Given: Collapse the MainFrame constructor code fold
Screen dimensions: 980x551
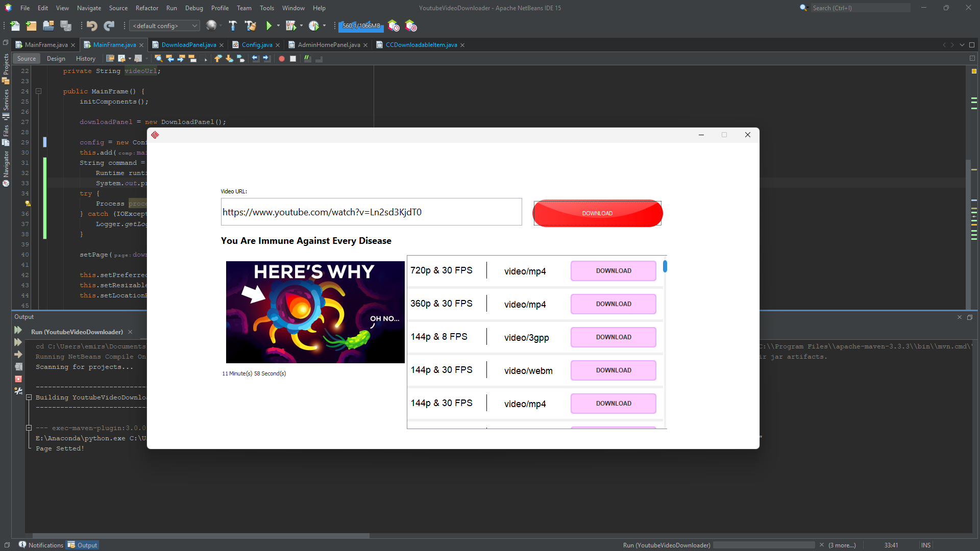Looking at the screenshot, I should pyautogui.click(x=38, y=91).
